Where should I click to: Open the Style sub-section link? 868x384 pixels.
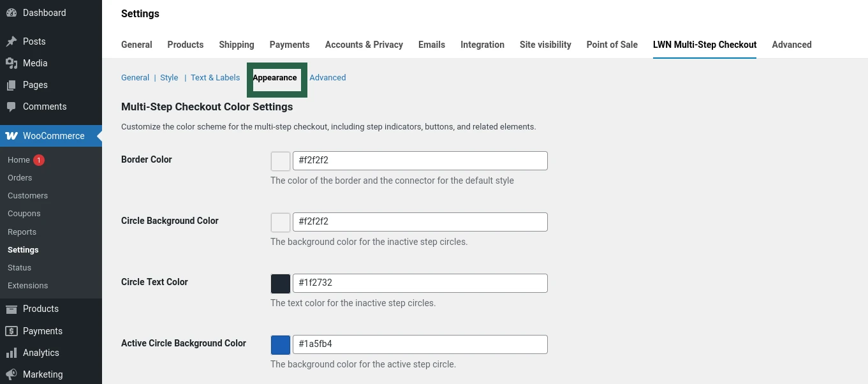coord(169,78)
